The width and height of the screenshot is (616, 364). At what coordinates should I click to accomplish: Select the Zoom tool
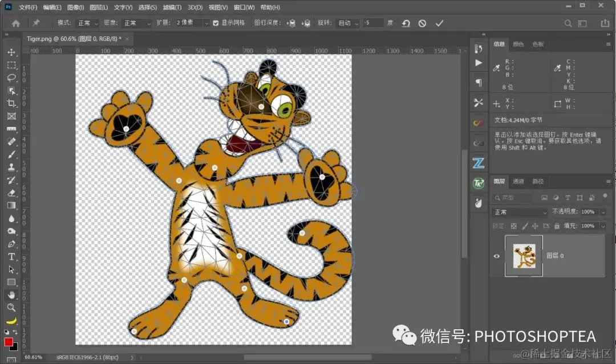point(11,307)
